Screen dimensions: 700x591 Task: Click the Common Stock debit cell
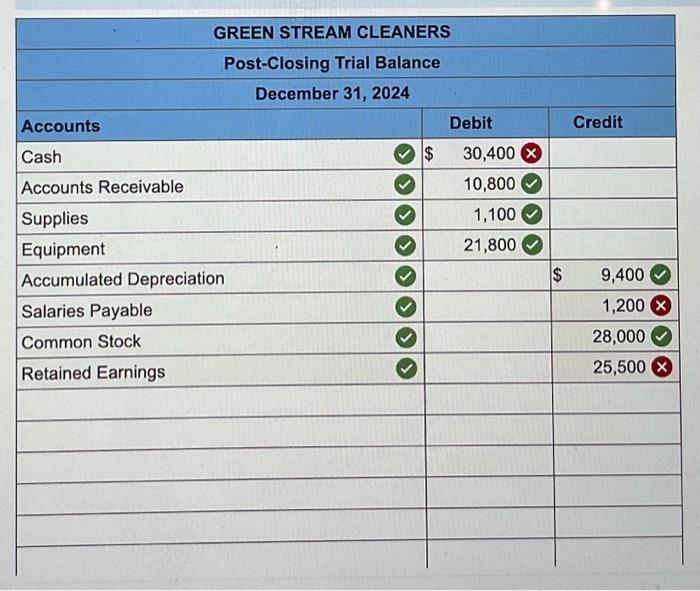488,337
